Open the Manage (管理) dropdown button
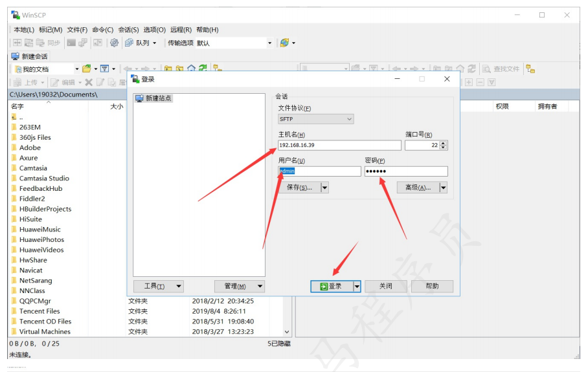588x372 pixels. click(x=240, y=286)
